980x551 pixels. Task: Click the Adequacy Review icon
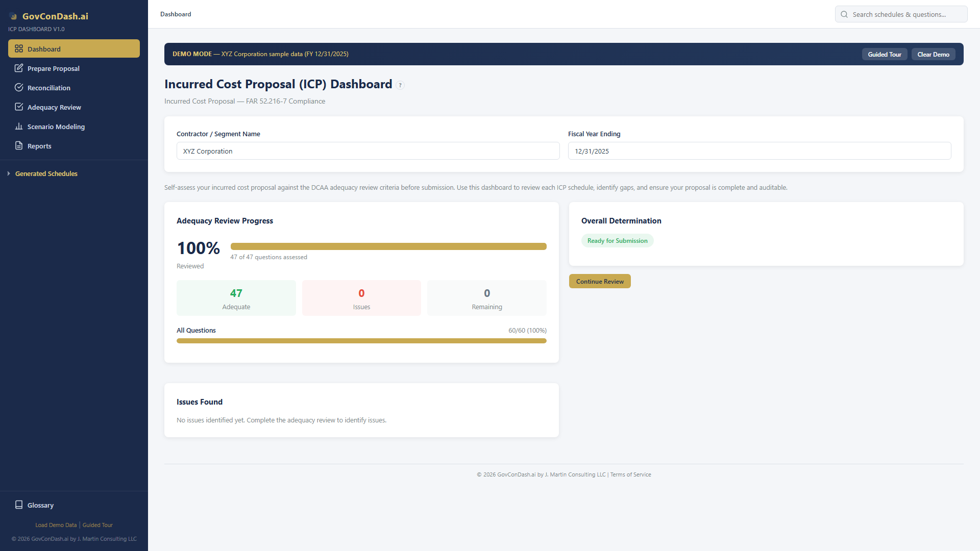tap(19, 107)
